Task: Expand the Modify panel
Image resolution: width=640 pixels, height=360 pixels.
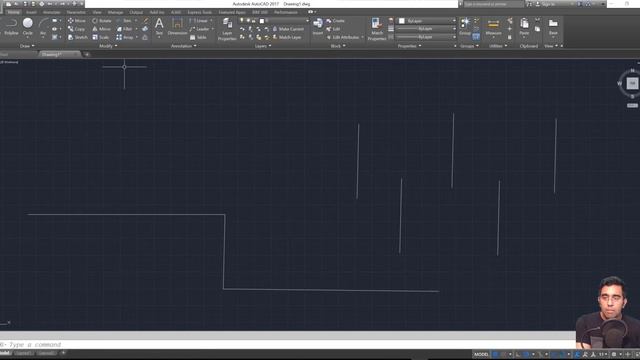Action: [x=108, y=46]
